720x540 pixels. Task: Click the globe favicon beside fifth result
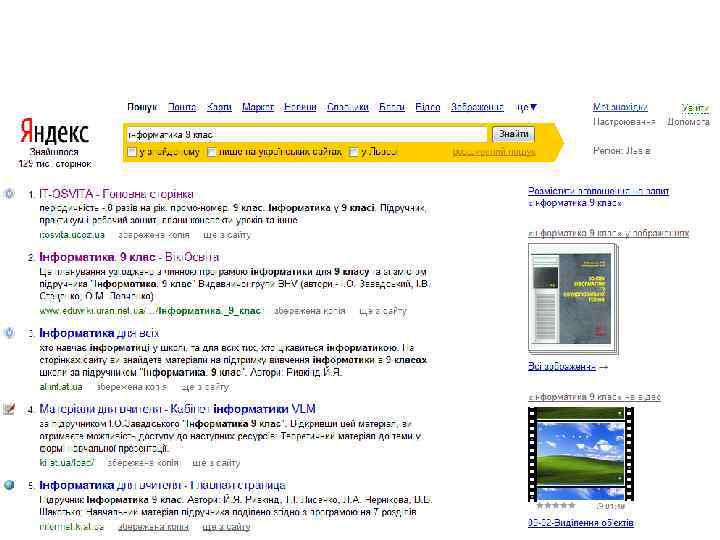[9, 485]
